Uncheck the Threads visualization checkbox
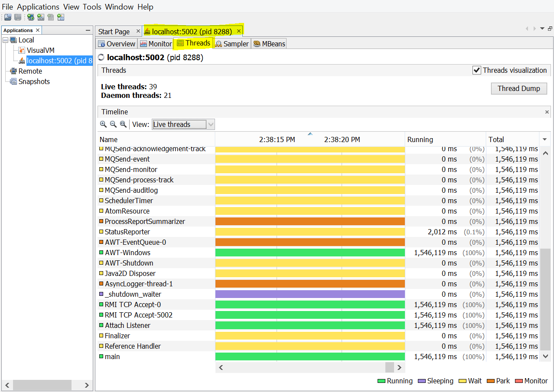554x392 pixels. [x=477, y=70]
